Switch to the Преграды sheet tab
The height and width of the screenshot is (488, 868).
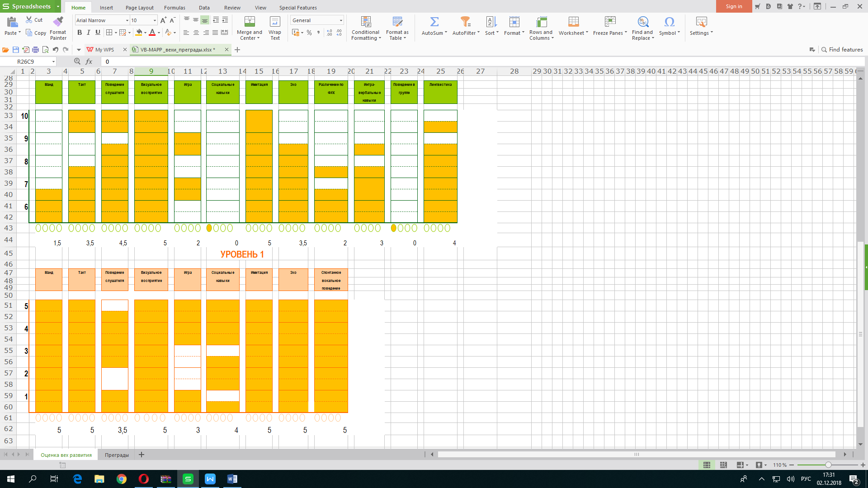[117, 455]
